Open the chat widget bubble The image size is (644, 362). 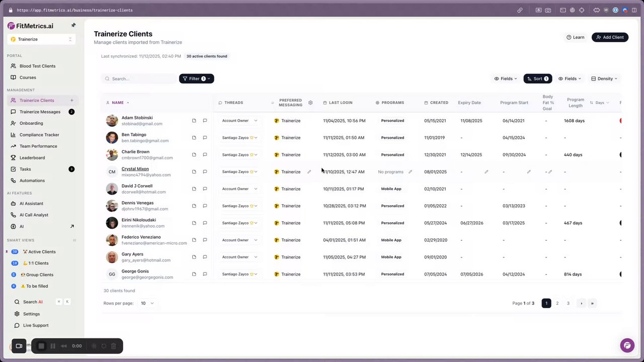627,345
